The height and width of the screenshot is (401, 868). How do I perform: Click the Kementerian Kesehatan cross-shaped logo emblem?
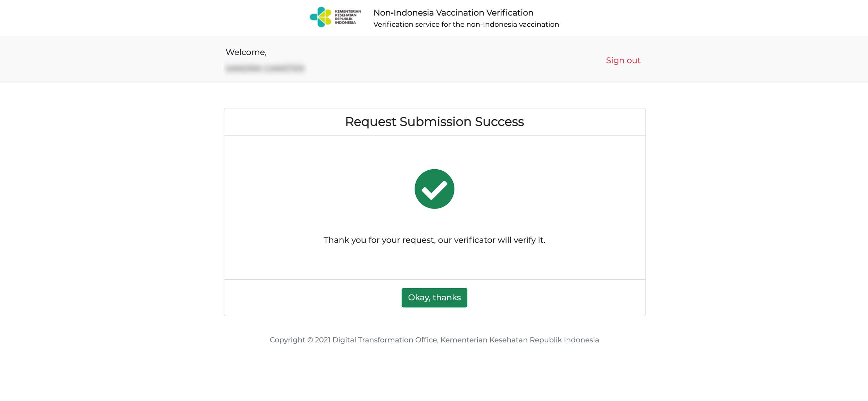pos(320,17)
